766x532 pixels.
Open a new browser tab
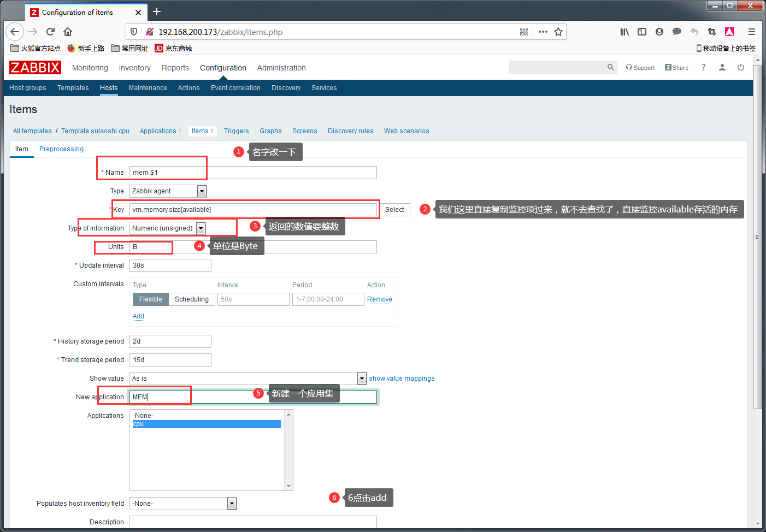pos(157,11)
